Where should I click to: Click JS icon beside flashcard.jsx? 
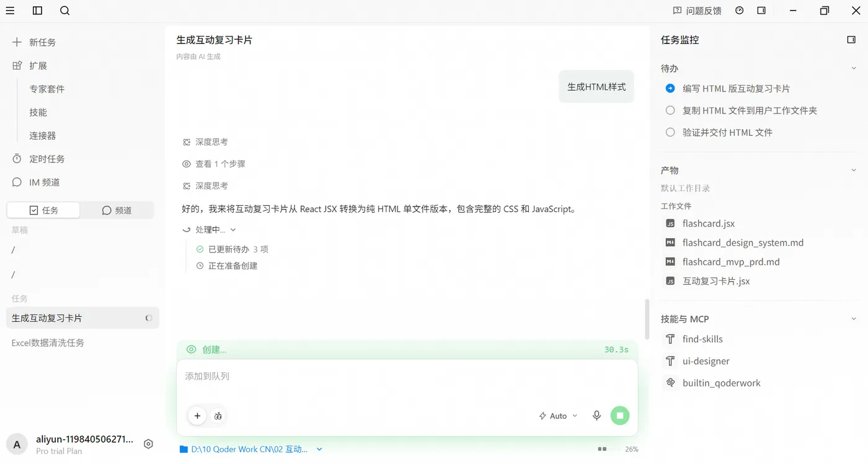pos(670,223)
